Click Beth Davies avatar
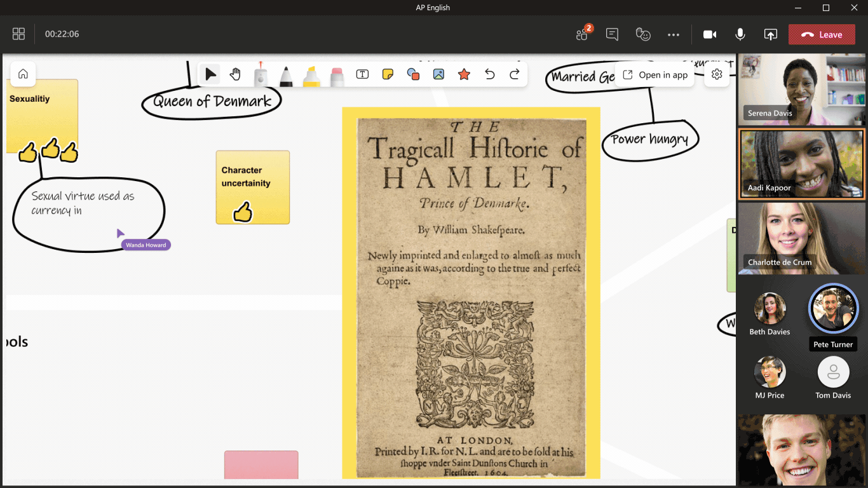This screenshot has height=488, width=868. click(x=770, y=308)
